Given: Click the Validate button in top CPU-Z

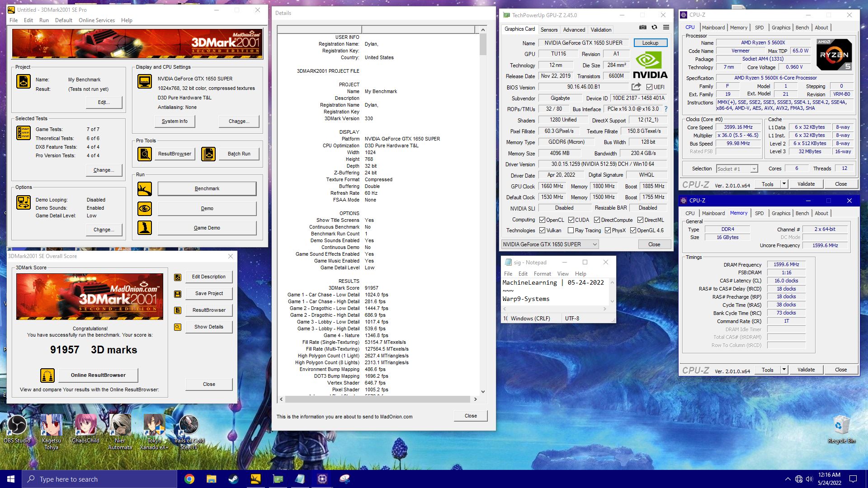Looking at the screenshot, I should (x=806, y=184).
